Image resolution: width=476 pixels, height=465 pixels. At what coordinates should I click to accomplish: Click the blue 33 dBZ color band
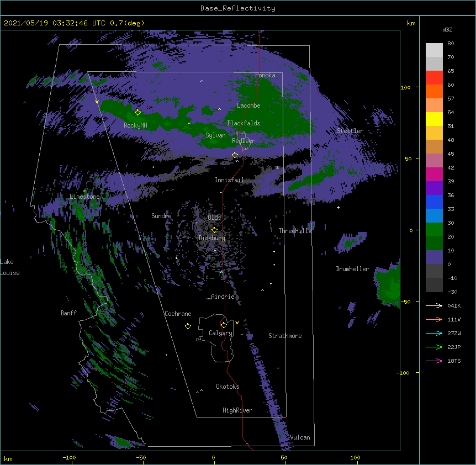pyautogui.click(x=434, y=202)
